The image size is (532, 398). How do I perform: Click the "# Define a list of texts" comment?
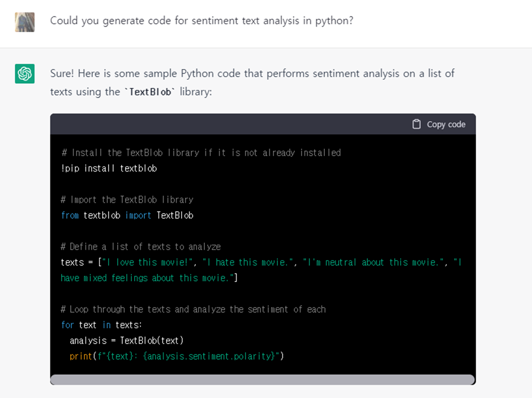click(x=141, y=246)
